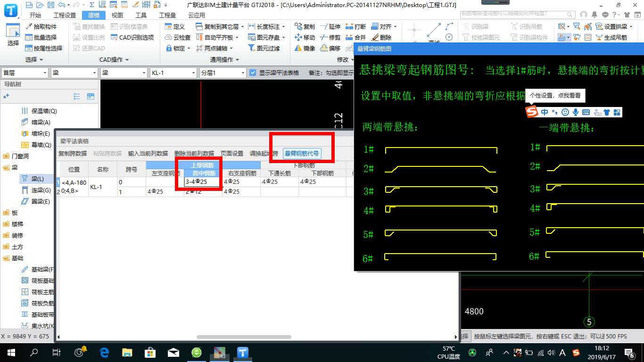Click the 个性设置，点我看看 tooltip
The image size is (644, 362).
555,96
